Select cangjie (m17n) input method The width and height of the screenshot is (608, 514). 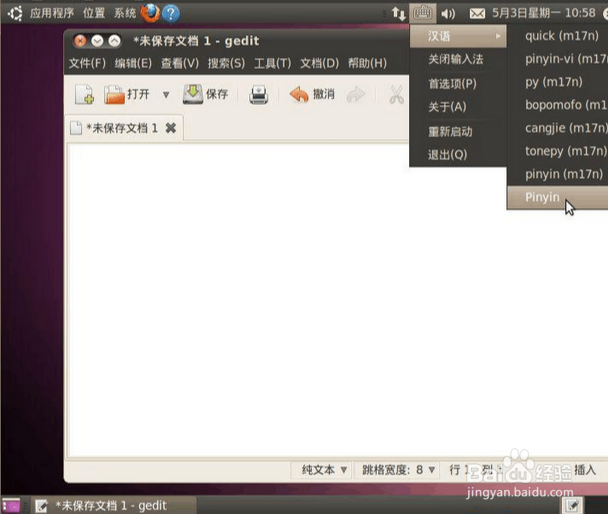558,128
